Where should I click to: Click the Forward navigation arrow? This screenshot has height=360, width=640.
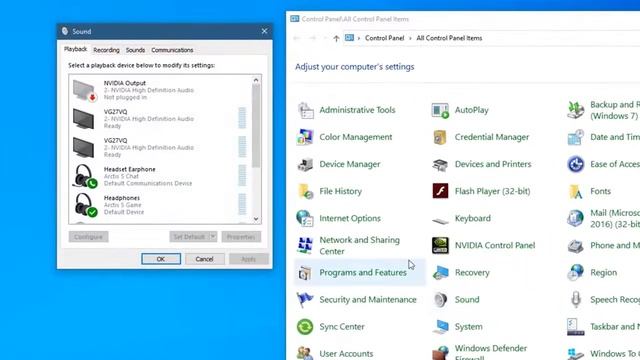(x=313, y=38)
